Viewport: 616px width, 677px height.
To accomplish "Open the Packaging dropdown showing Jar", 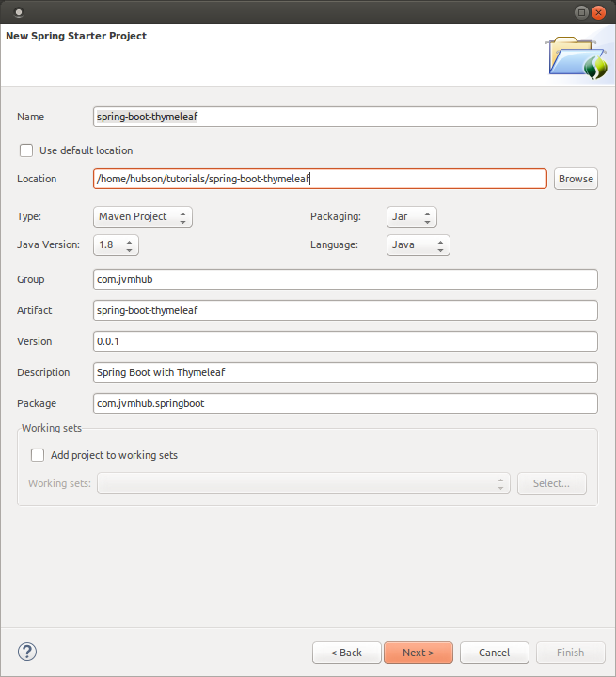I will click(412, 217).
